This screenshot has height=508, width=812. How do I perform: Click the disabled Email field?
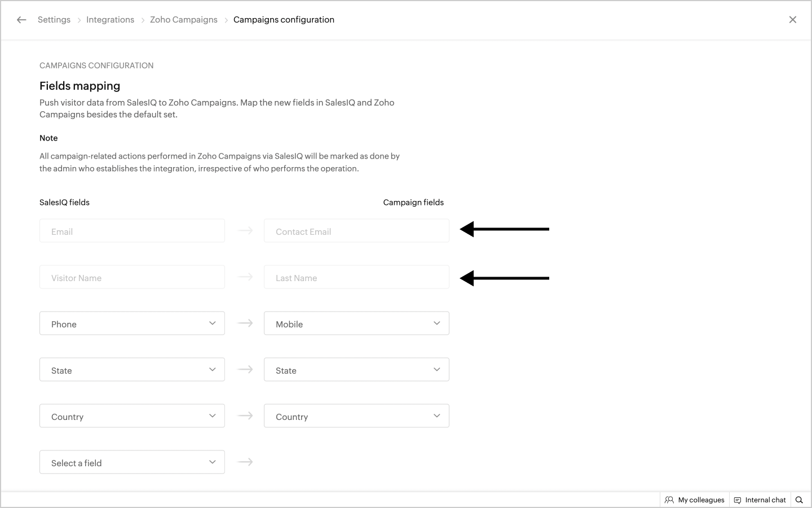point(132,231)
